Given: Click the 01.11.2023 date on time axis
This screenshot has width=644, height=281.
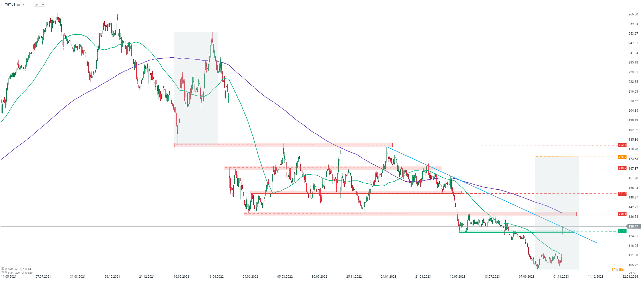Looking at the screenshot, I should pos(561,277).
